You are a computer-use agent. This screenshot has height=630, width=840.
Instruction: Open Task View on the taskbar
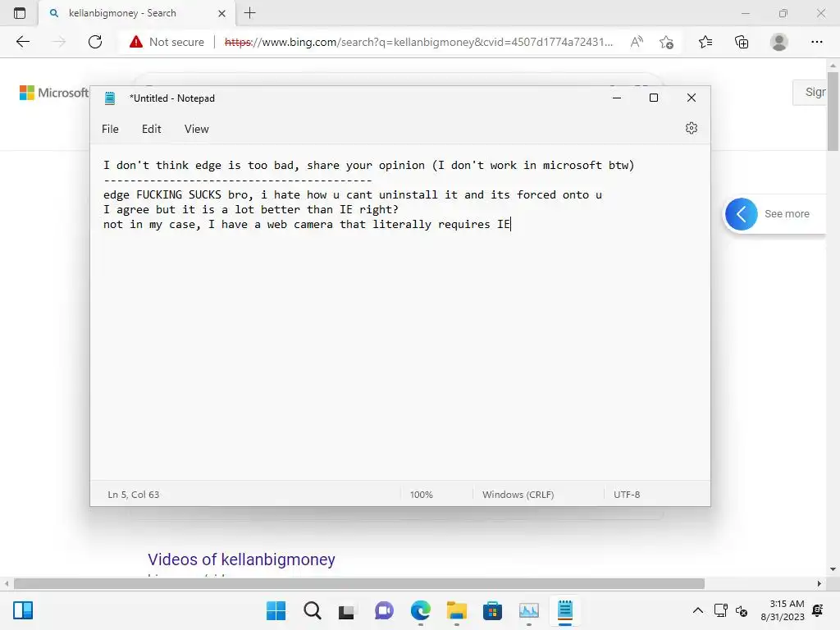coord(347,610)
